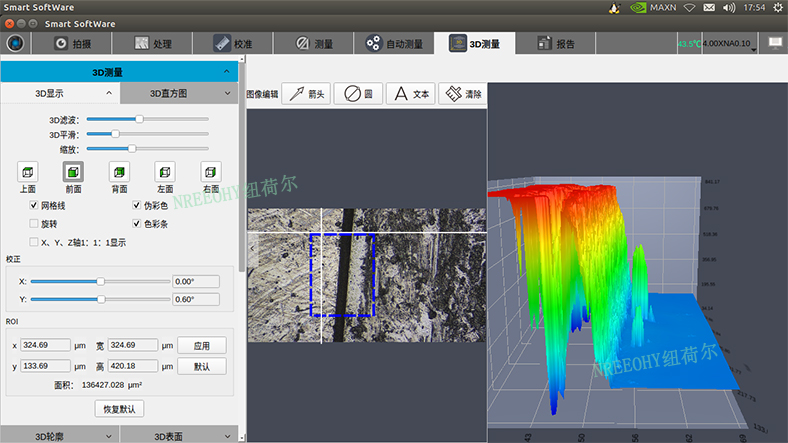The width and height of the screenshot is (788, 443).
Task: Click the NVIDIA MAXN power mode indicator
Action: [x=653, y=7]
